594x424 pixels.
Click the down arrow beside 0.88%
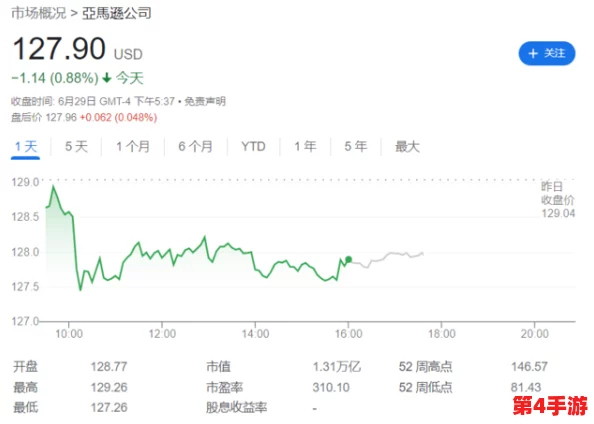tap(107, 78)
